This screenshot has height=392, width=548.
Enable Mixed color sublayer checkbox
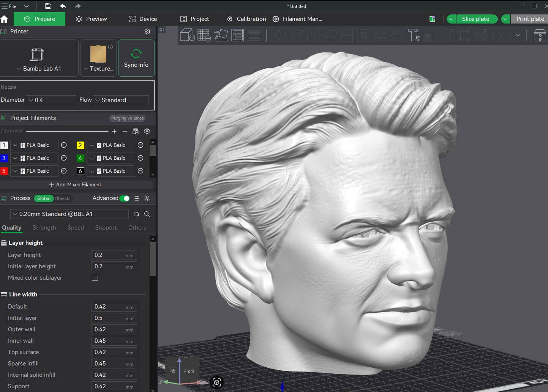click(95, 278)
